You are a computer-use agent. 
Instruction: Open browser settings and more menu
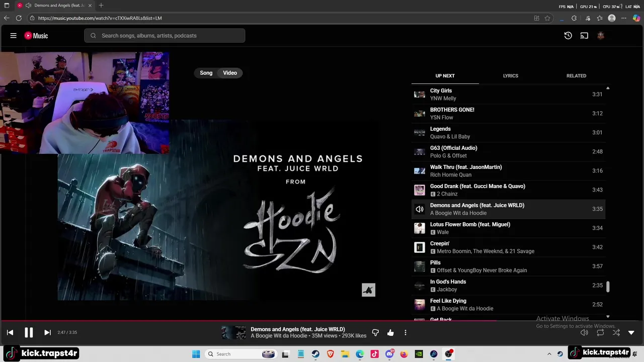[x=624, y=18]
